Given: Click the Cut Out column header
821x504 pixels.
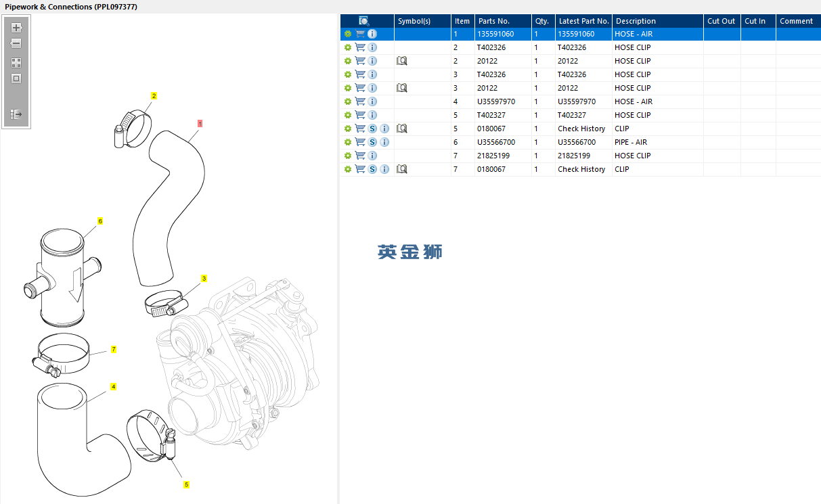Looking at the screenshot, I should (722, 21).
